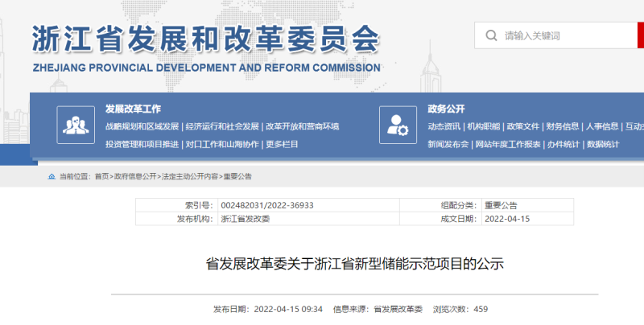Navigate to 政策文件 link
The image size is (644, 325).
tap(522, 126)
